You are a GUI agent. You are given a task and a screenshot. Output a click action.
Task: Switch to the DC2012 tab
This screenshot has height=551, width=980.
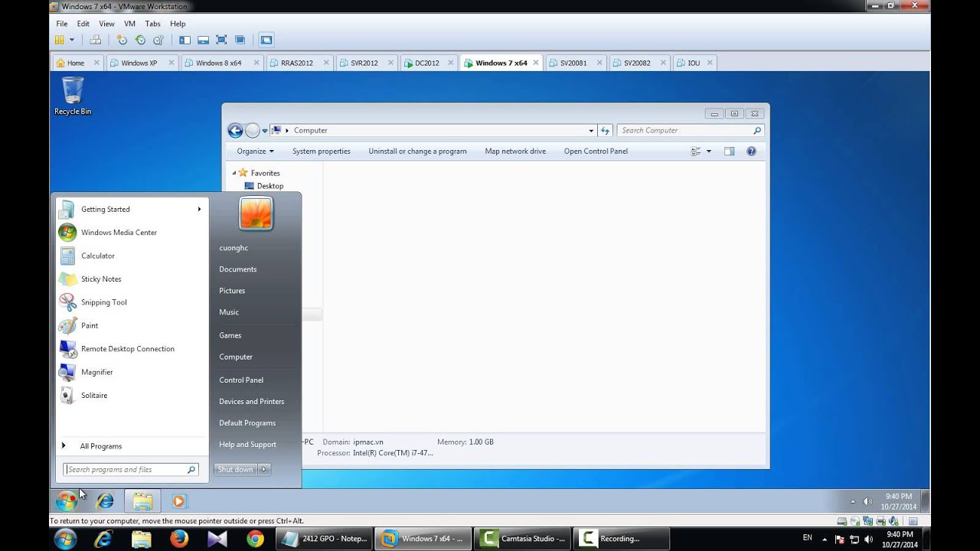pyautogui.click(x=426, y=63)
